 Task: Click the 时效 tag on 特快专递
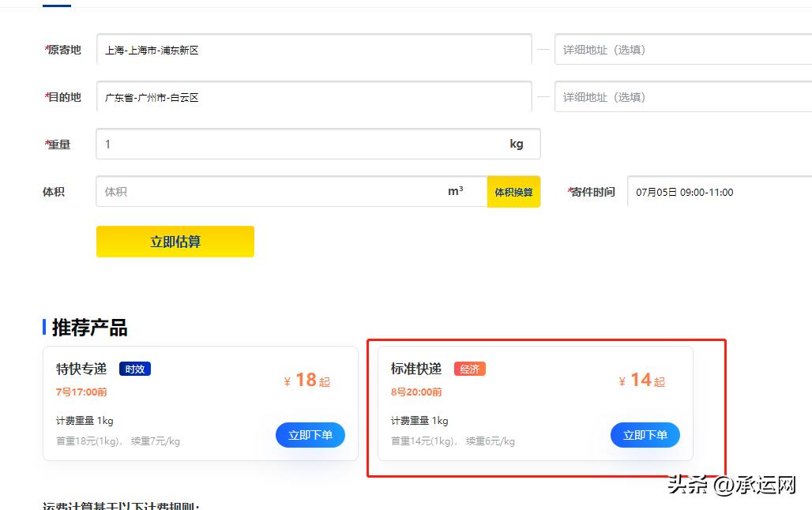point(134,368)
